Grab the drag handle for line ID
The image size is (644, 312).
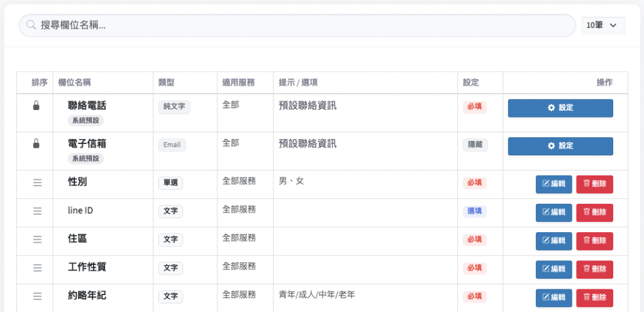click(x=37, y=211)
